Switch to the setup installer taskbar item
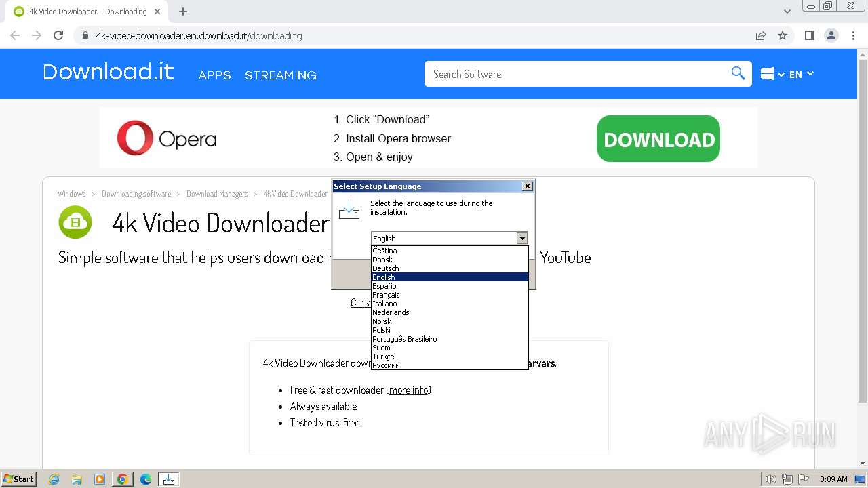The height and width of the screenshot is (488, 868). (169, 479)
